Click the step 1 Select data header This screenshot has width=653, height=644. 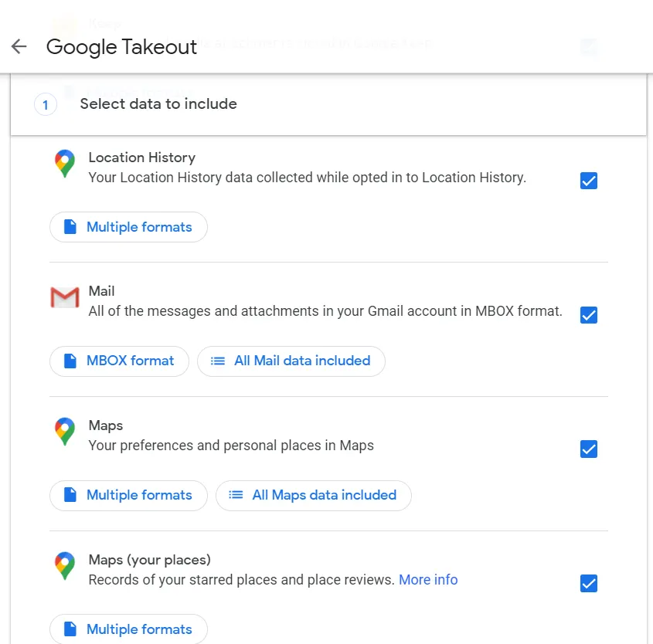(158, 104)
